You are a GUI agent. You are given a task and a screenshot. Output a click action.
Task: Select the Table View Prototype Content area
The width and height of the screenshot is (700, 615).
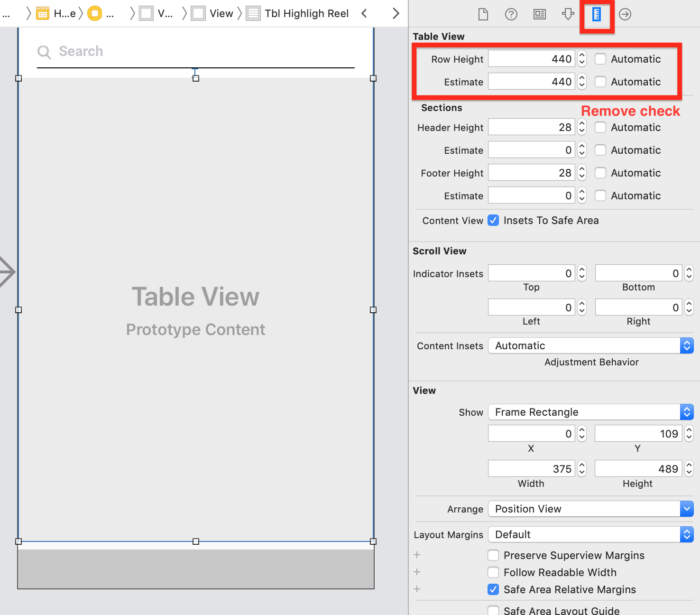[196, 309]
